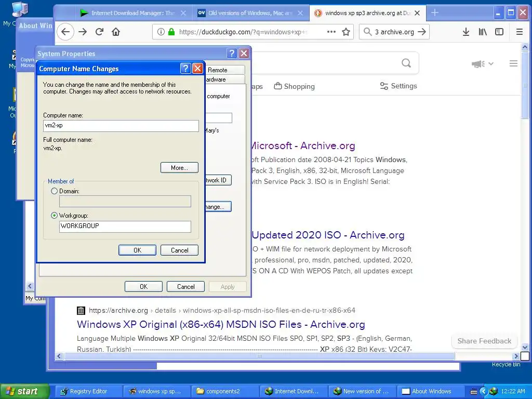The image size is (532, 399).
Task: Open the Downloads toolbar icon
Action: click(466, 32)
